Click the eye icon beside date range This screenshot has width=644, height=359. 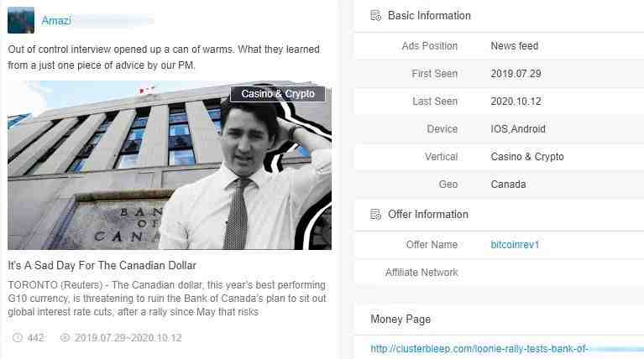click(65, 338)
